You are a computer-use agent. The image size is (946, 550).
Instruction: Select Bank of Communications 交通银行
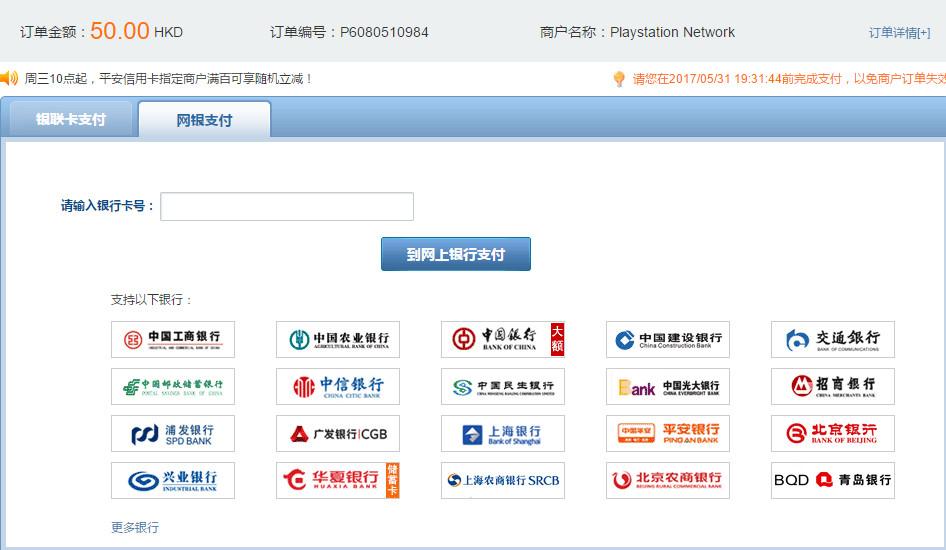(833, 340)
